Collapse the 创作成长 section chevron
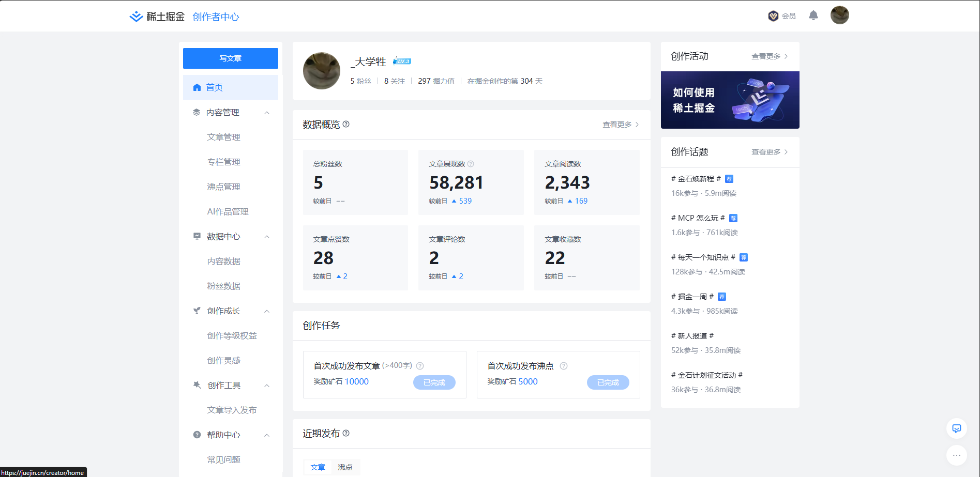The width and height of the screenshot is (980, 477). pos(267,311)
